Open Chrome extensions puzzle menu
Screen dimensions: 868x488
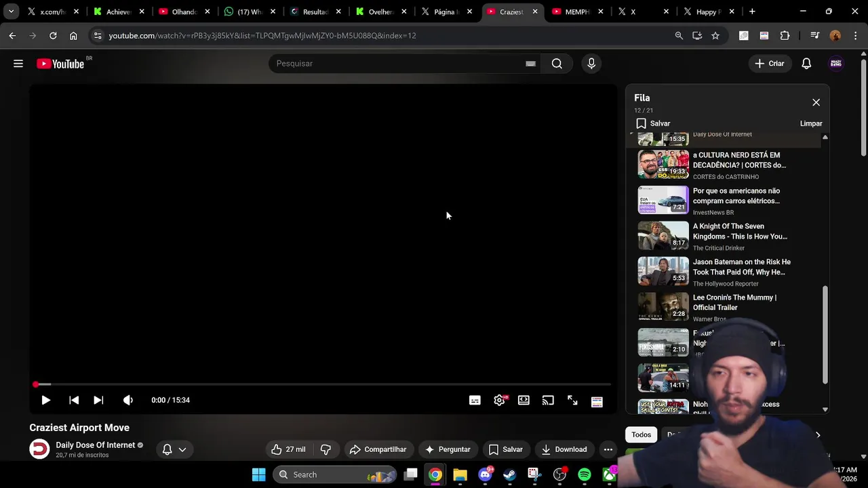click(x=785, y=36)
